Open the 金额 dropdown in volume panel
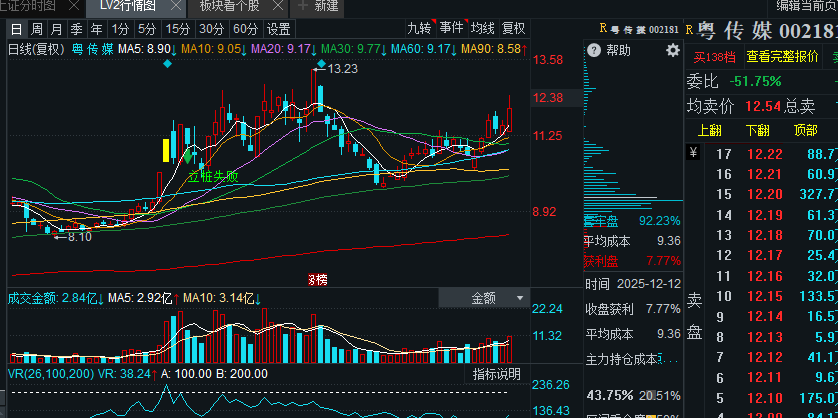Image resolution: width=838 pixels, height=418 pixels. (x=484, y=298)
